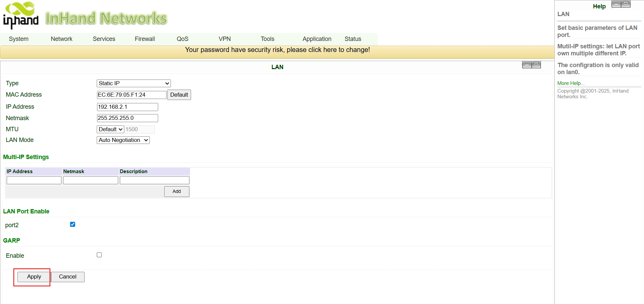The image size is (644, 304).
Task: Click the InHand logo
Action: click(x=21, y=15)
